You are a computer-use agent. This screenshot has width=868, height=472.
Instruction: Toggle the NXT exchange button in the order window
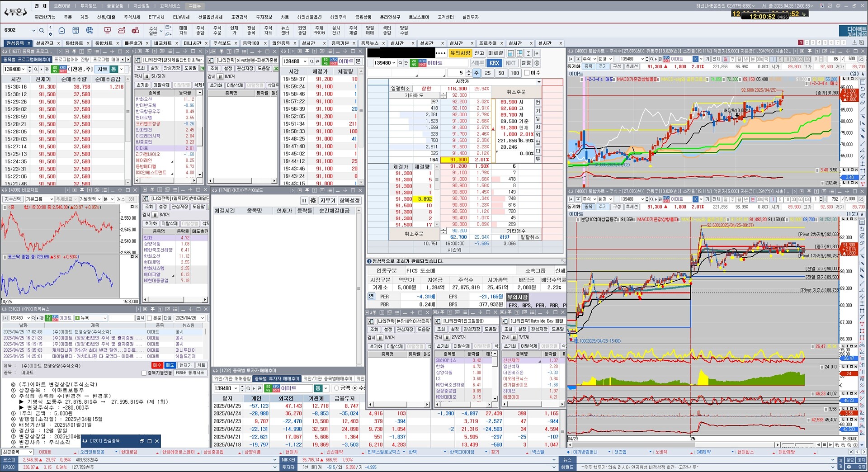[x=510, y=63]
